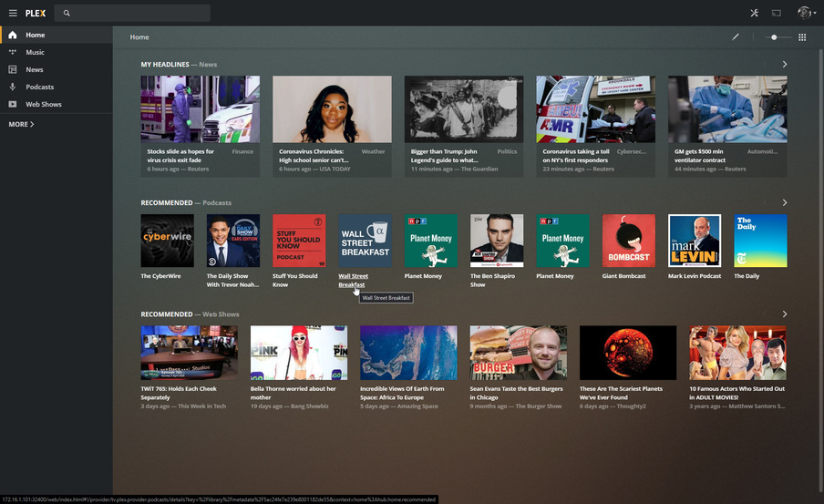Focus the search input field
The height and width of the screenshot is (504, 824).
pos(132,13)
